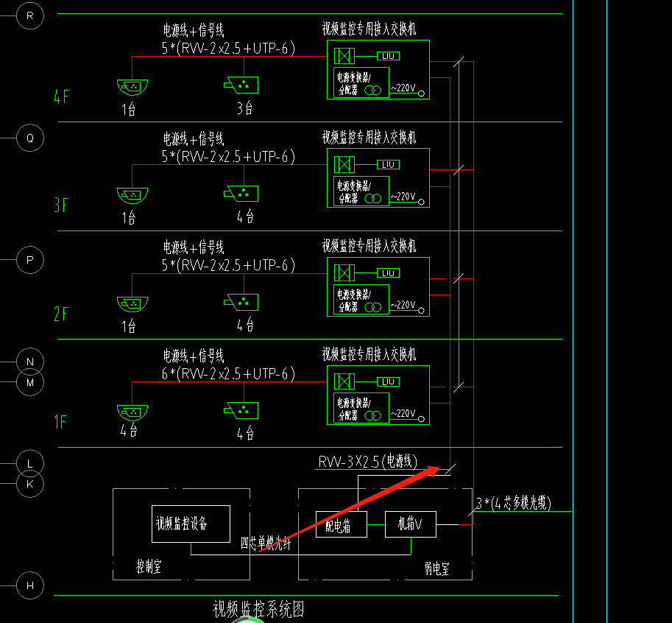
Task: Select the dome camera symbol on 4F
Action: coord(132,87)
